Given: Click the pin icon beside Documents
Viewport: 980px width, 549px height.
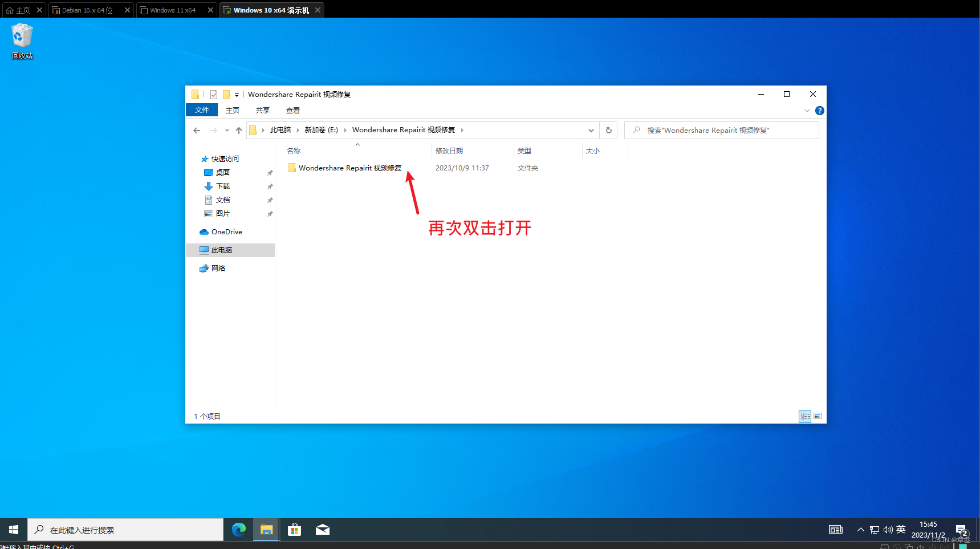Looking at the screenshot, I should coord(270,200).
